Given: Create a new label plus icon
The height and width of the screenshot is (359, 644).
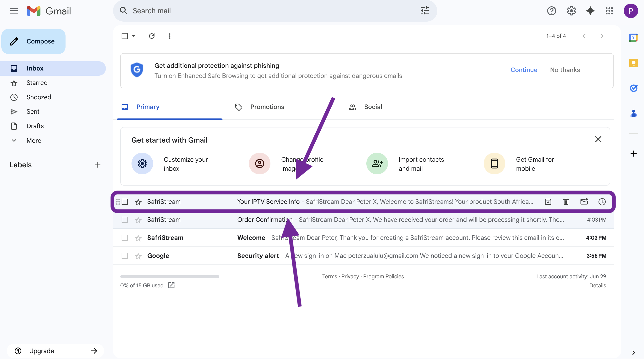Looking at the screenshot, I should pyautogui.click(x=98, y=165).
